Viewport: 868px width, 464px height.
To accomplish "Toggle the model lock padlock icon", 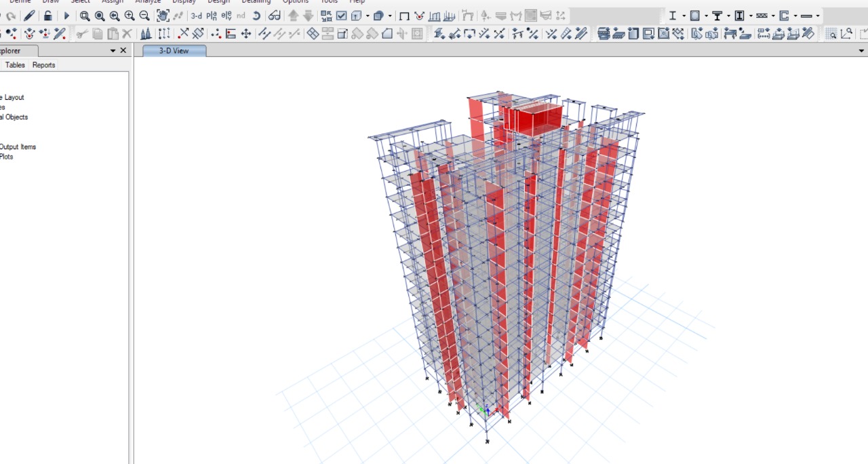I will 48,16.
